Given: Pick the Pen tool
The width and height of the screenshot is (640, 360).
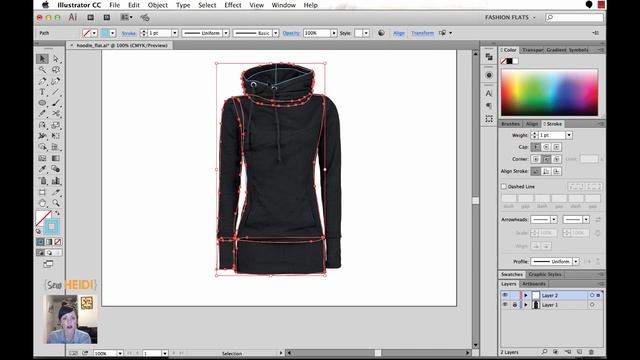Looking at the screenshot, I should click(x=42, y=81).
